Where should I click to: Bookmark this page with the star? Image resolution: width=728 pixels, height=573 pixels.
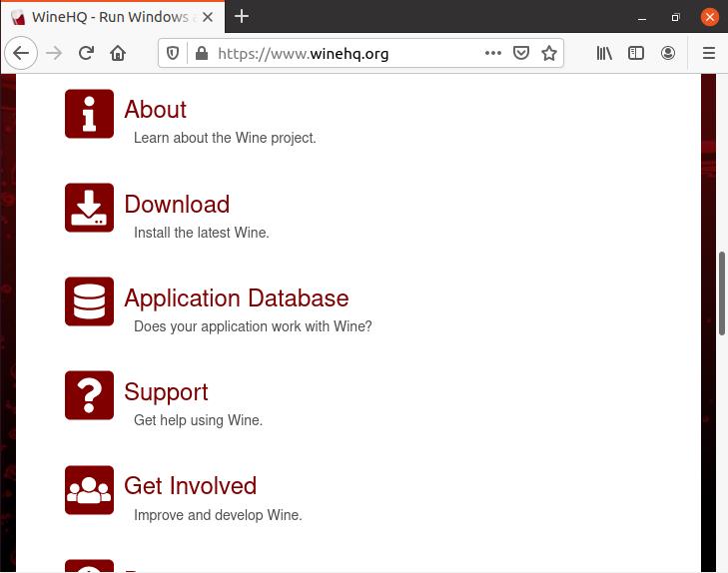[549, 53]
